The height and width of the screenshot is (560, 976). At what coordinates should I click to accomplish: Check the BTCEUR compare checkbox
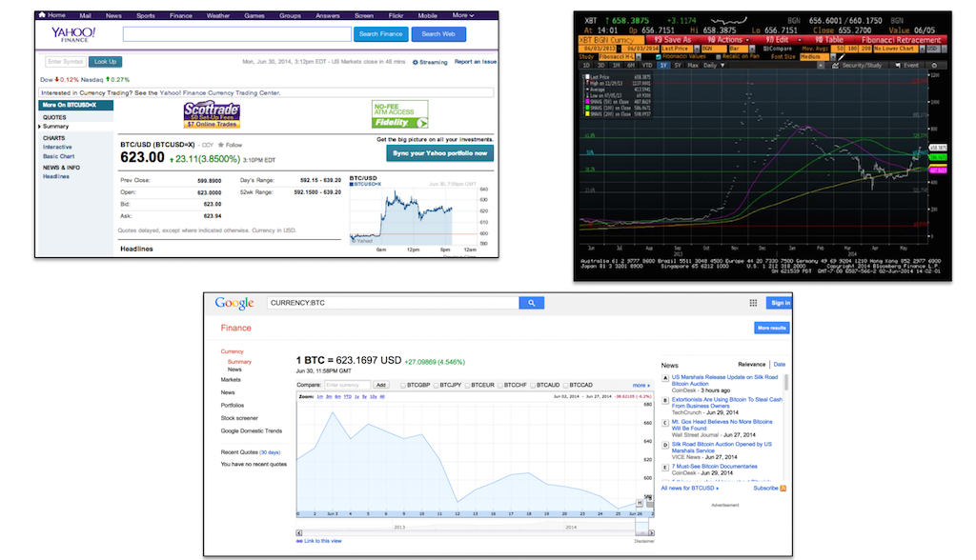click(x=467, y=385)
